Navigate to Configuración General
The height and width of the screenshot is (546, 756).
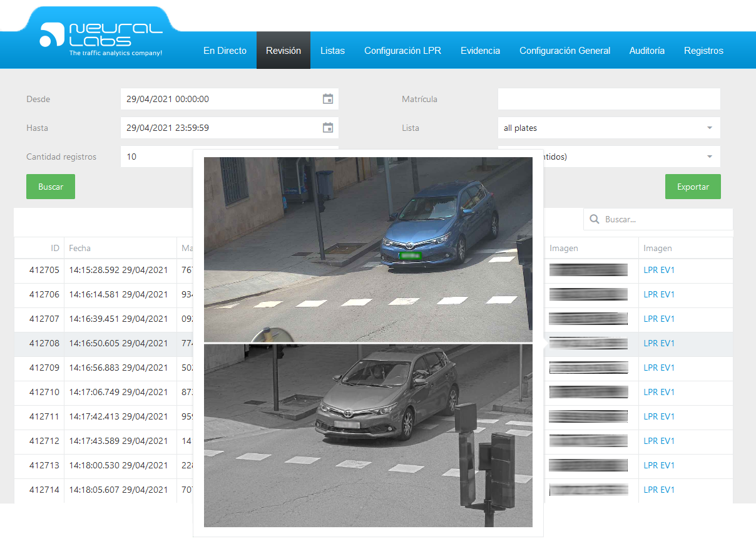pyautogui.click(x=564, y=51)
